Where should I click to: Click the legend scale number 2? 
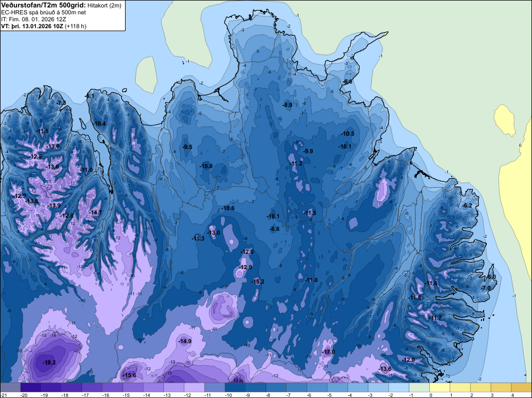[x=471, y=395]
